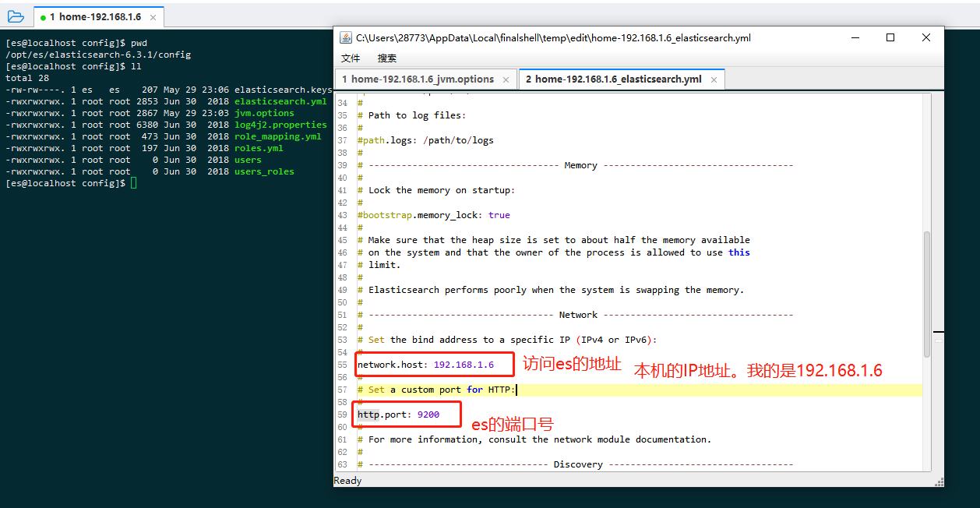
Task: Click the Network section header line
Action: (575, 315)
